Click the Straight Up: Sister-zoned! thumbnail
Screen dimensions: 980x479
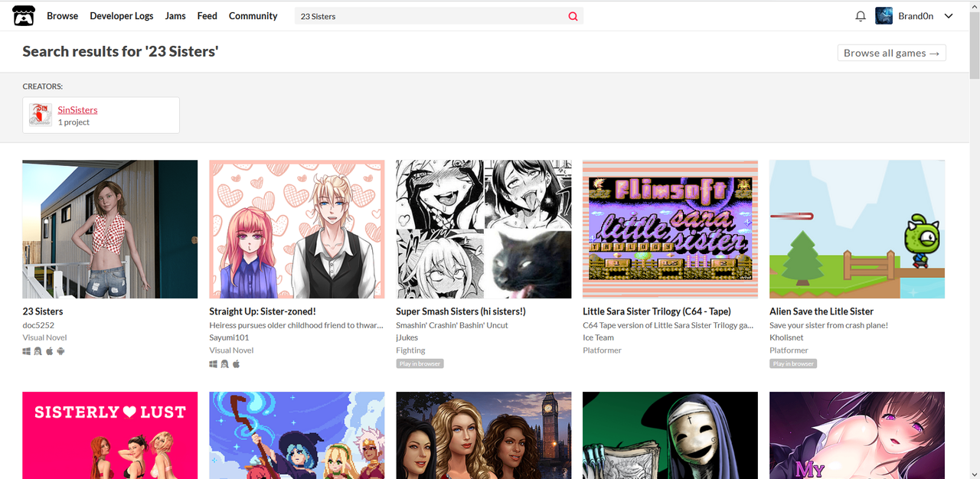[x=297, y=229]
